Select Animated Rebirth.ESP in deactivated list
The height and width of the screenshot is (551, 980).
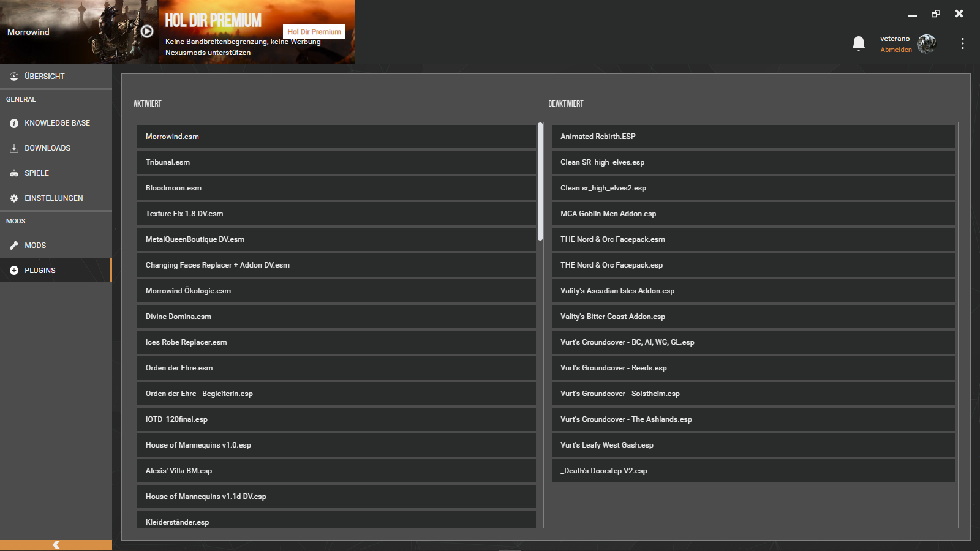click(x=753, y=137)
